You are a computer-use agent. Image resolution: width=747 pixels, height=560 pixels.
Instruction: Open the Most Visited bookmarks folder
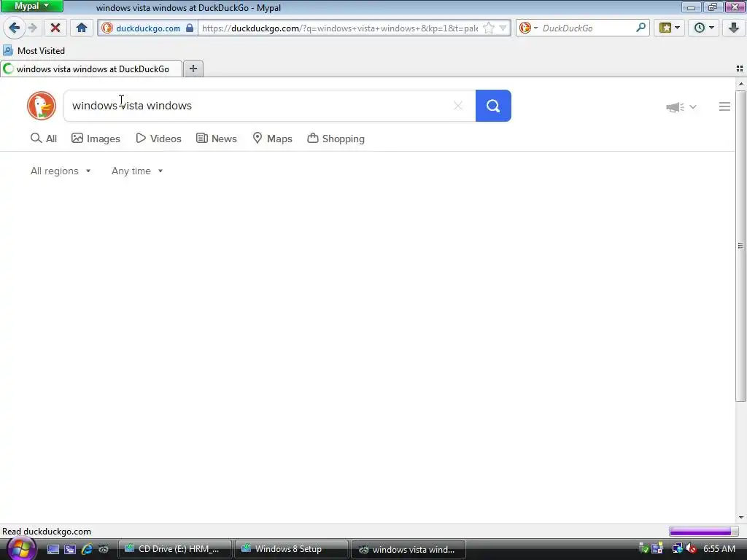[x=34, y=50]
